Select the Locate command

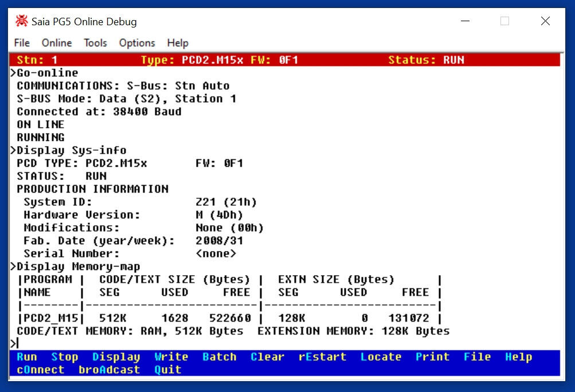pyautogui.click(x=381, y=357)
